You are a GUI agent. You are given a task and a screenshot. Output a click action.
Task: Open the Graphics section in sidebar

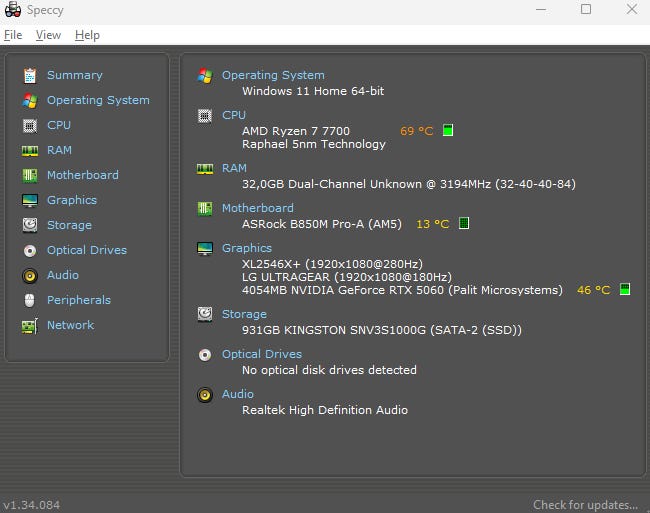[x=72, y=200]
